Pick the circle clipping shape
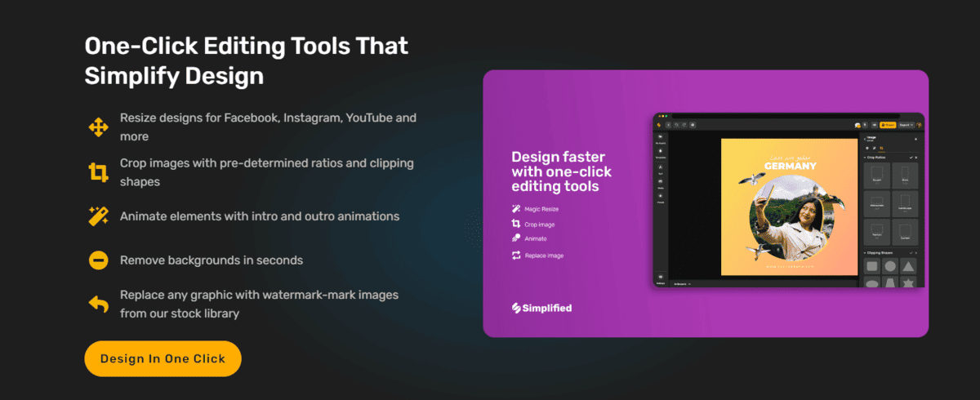 (890, 267)
